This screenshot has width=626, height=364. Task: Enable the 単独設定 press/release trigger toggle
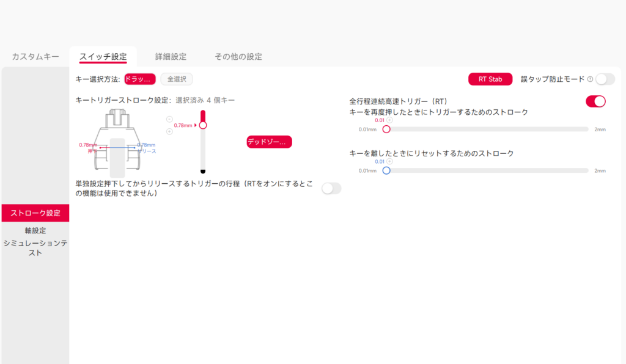(x=331, y=188)
